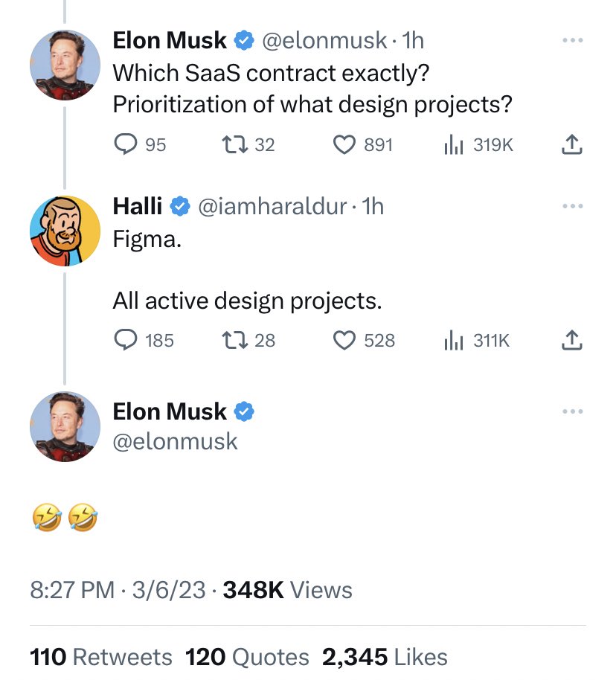Retweet Halli's tweet with 28 retweets

pos(234,340)
